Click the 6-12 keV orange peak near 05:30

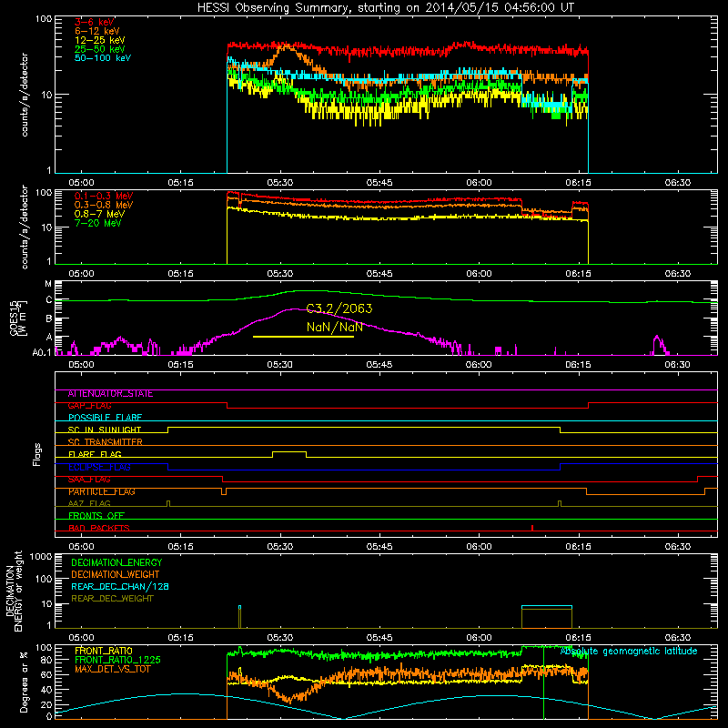pyautogui.click(x=287, y=48)
